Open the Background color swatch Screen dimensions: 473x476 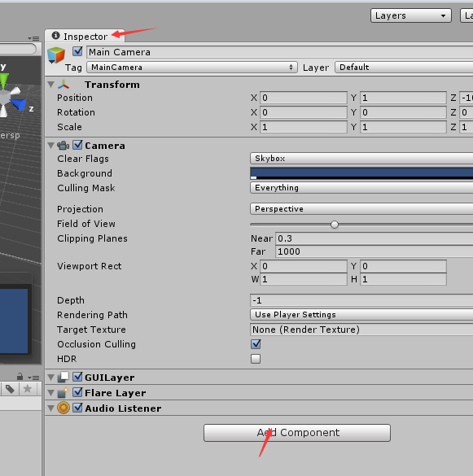point(361,173)
